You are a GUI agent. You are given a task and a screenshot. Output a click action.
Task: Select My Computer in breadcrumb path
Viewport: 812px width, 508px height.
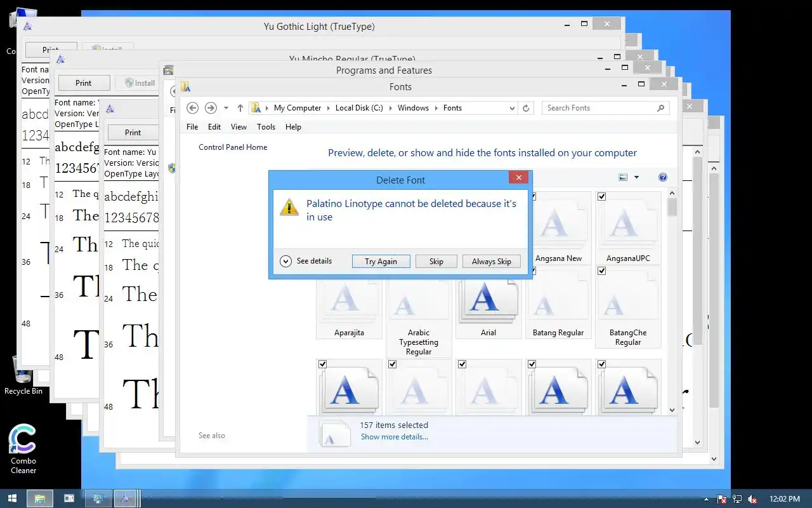click(x=298, y=108)
